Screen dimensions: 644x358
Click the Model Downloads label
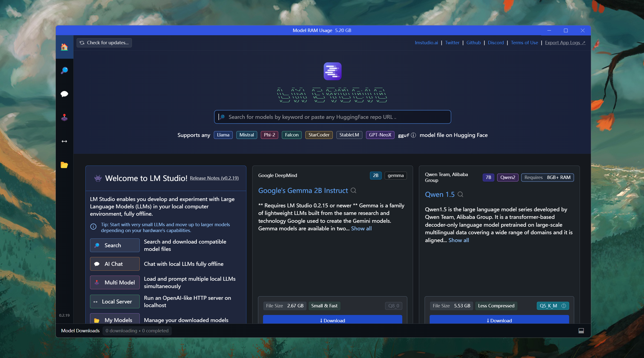(80, 331)
